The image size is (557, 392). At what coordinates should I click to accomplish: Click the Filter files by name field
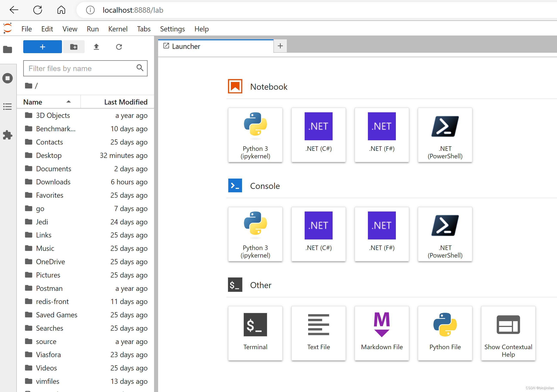click(x=81, y=68)
